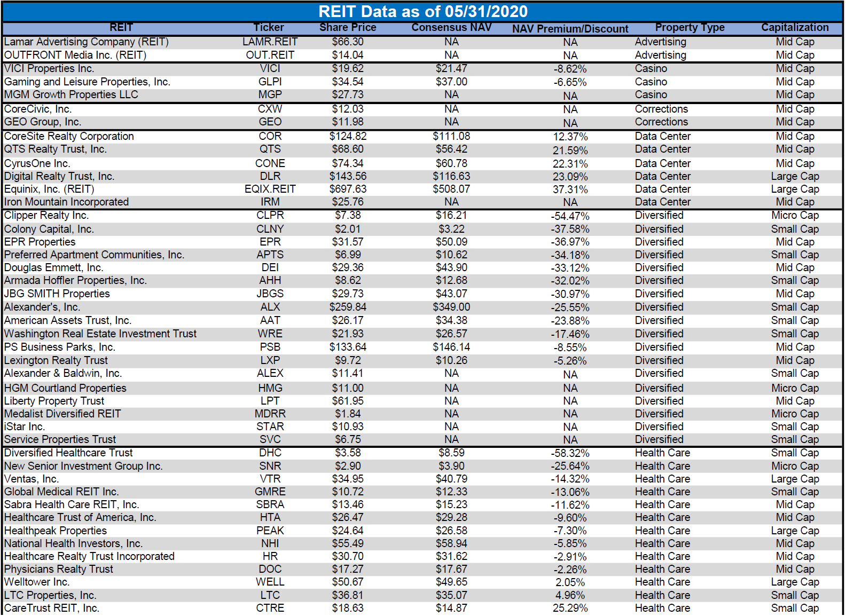846x616 pixels.
Task: Select the '-58.32%' discount cell
Action: pos(570,453)
